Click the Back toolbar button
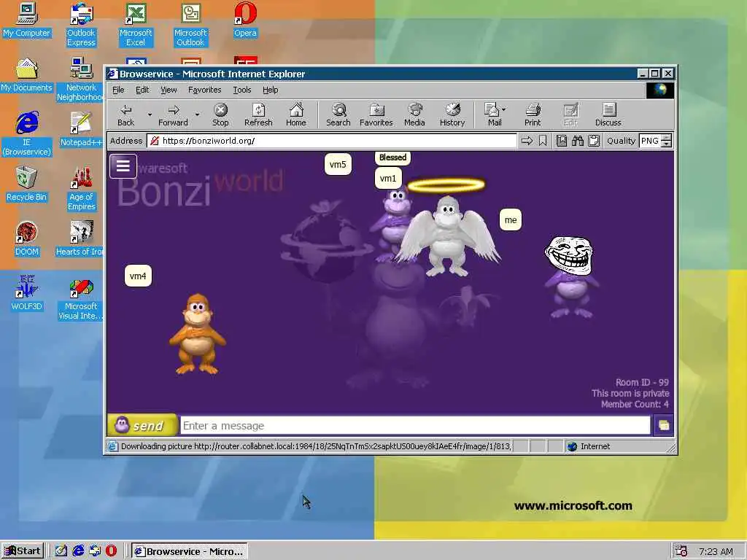Viewport: 747px width, 560px height. point(125,114)
